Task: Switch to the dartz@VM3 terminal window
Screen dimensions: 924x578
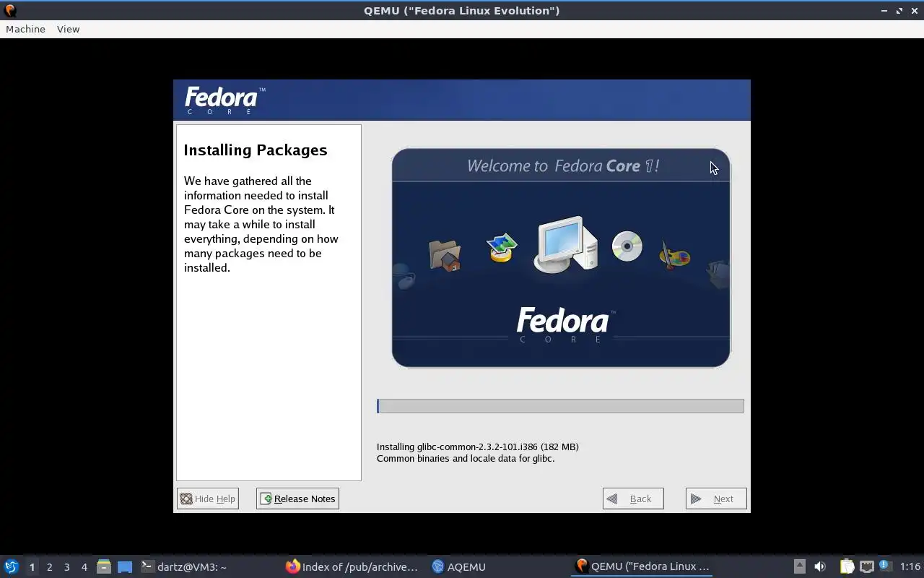Action: coord(183,566)
